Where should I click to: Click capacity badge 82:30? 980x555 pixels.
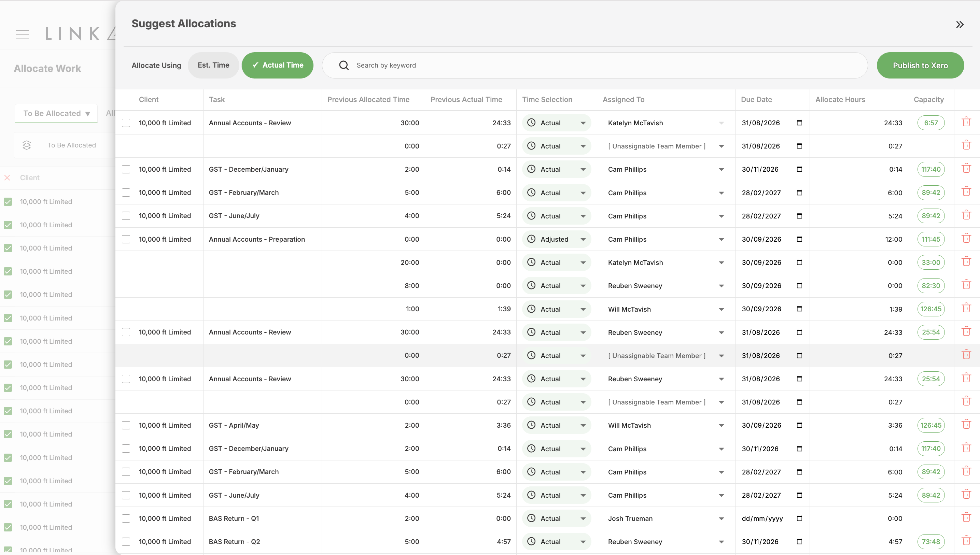coord(931,286)
